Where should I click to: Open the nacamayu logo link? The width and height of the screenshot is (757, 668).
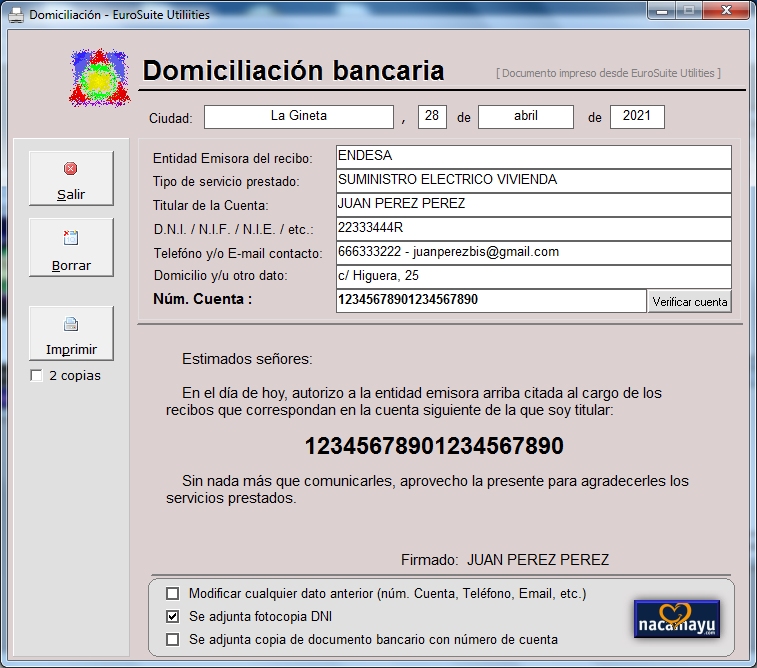(677, 620)
